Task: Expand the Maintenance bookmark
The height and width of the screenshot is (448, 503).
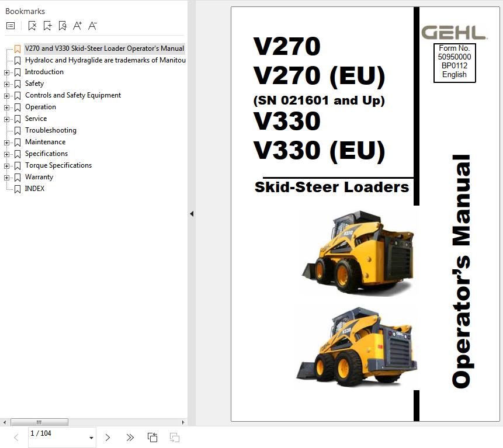Action: (6, 143)
